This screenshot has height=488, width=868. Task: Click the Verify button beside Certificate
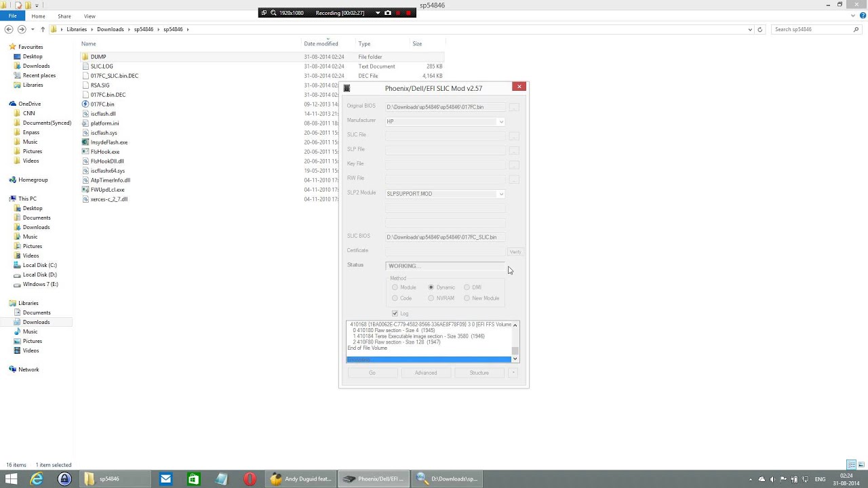pyautogui.click(x=515, y=251)
